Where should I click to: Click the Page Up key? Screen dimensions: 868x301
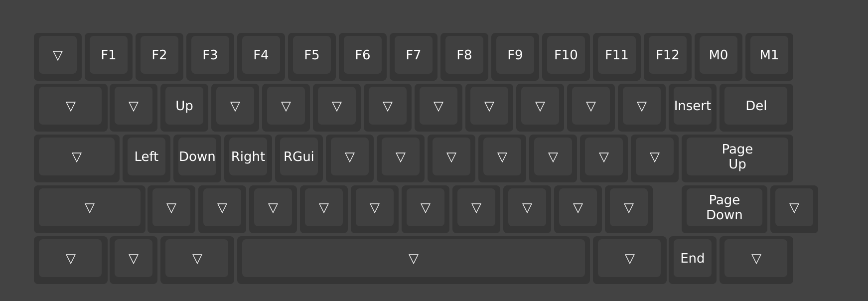pyautogui.click(x=737, y=157)
